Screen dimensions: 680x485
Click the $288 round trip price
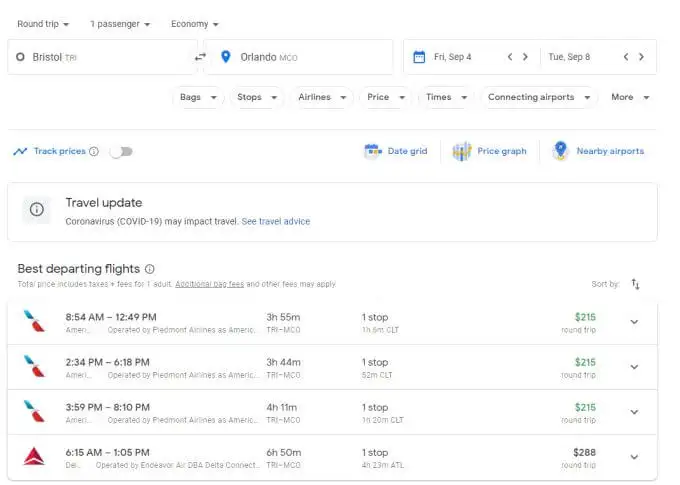coord(584,452)
